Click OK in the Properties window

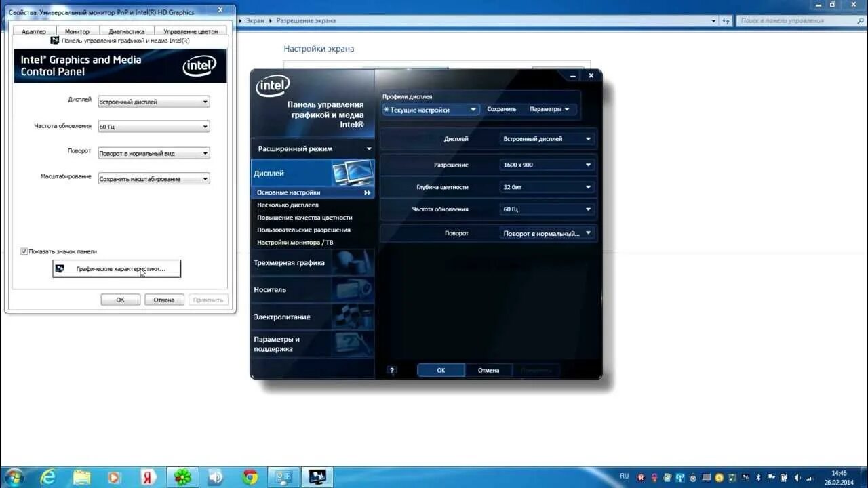point(120,300)
